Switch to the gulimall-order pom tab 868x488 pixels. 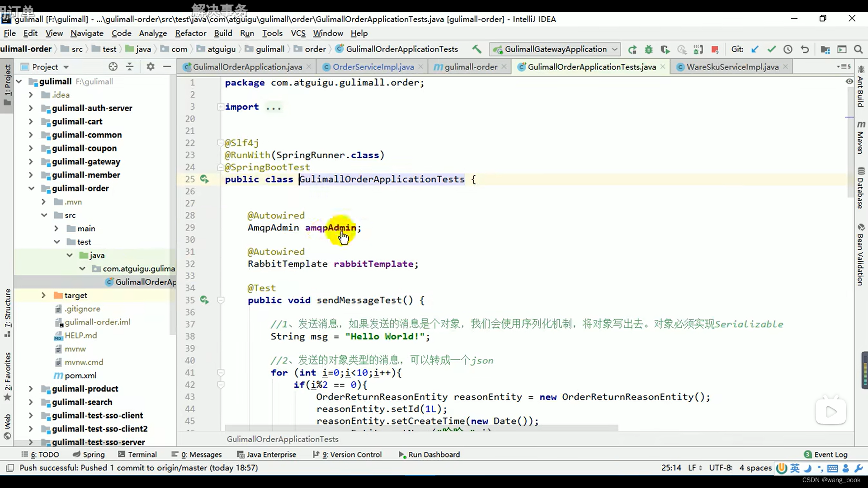coord(471,67)
